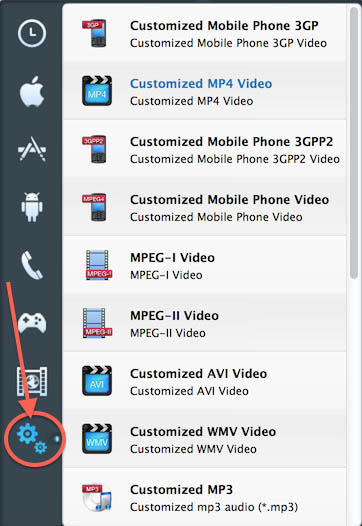Image resolution: width=362 pixels, height=526 pixels.
Task: Click 'Customized Mobile Phone 3GPP2 Video' description
Action: coord(235,159)
